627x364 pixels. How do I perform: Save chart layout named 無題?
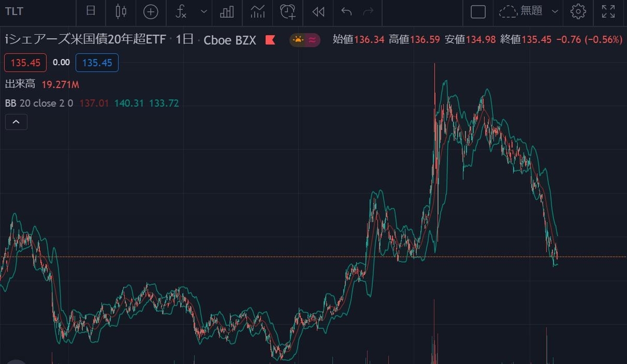521,11
